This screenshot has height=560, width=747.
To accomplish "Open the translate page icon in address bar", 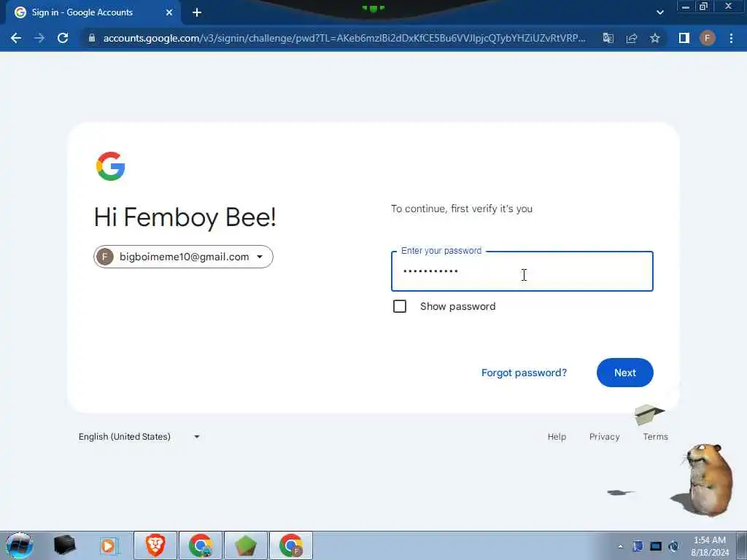I will pyautogui.click(x=608, y=38).
